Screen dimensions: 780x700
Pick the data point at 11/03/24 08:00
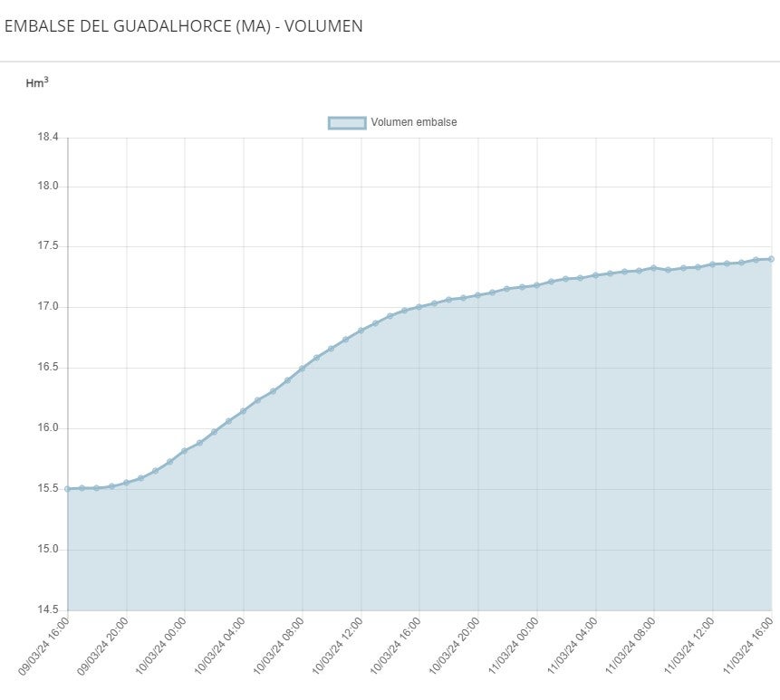pos(653,268)
